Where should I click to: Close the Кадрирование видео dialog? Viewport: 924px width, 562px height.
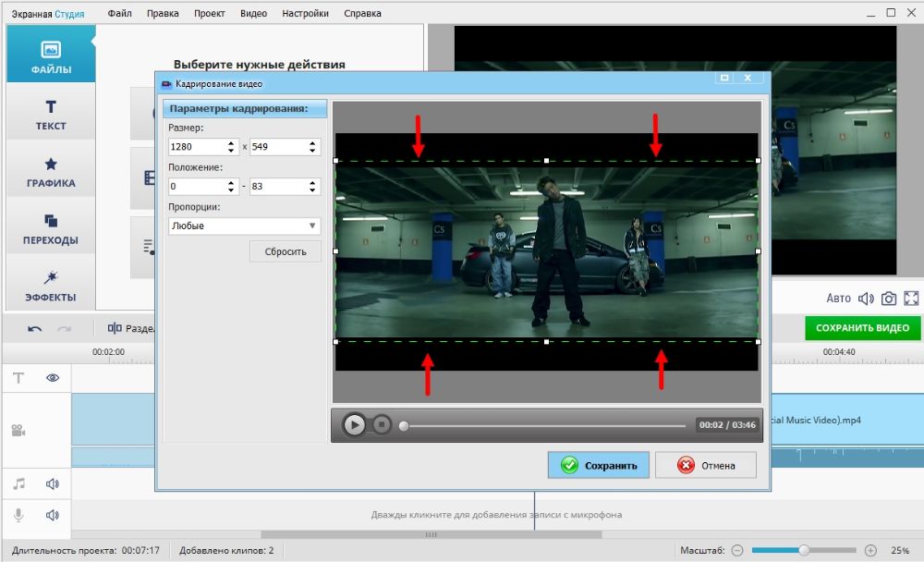tap(748, 78)
